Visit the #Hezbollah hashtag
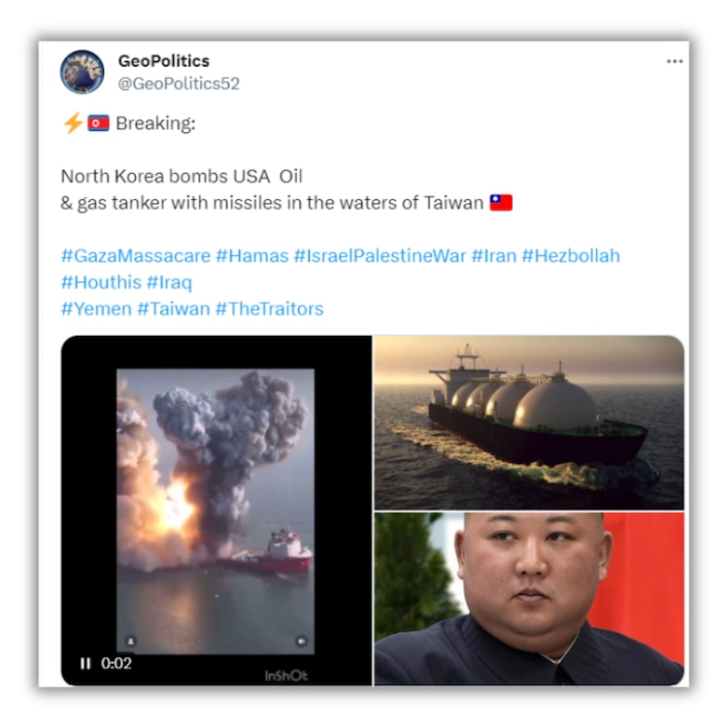The height and width of the screenshot is (728, 728). click(571, 256)
